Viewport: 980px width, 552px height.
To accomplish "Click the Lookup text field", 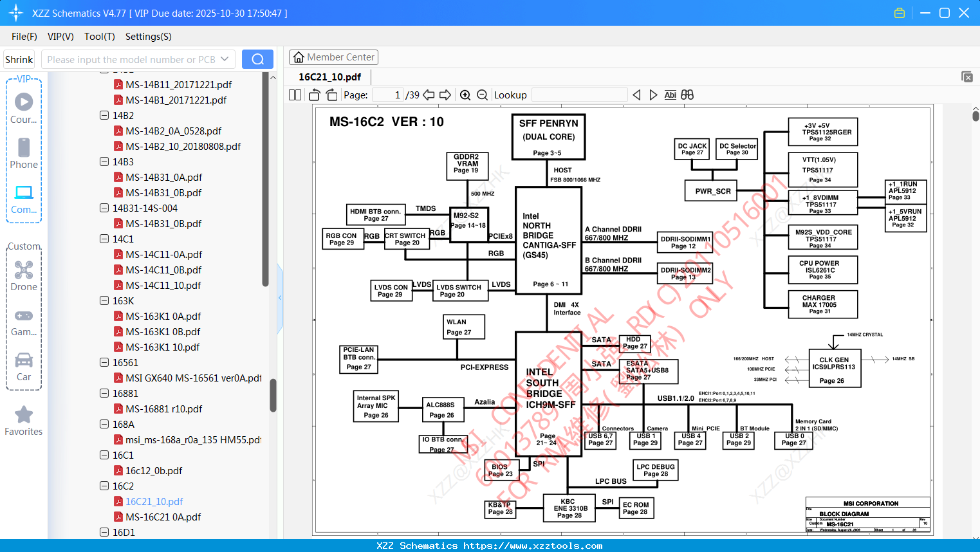I will [x=579, y=95].
